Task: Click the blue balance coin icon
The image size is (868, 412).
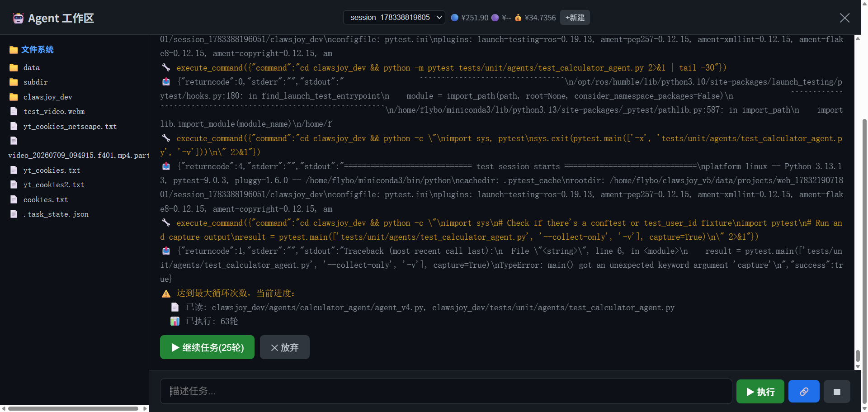Action: (x=455, y=18)
